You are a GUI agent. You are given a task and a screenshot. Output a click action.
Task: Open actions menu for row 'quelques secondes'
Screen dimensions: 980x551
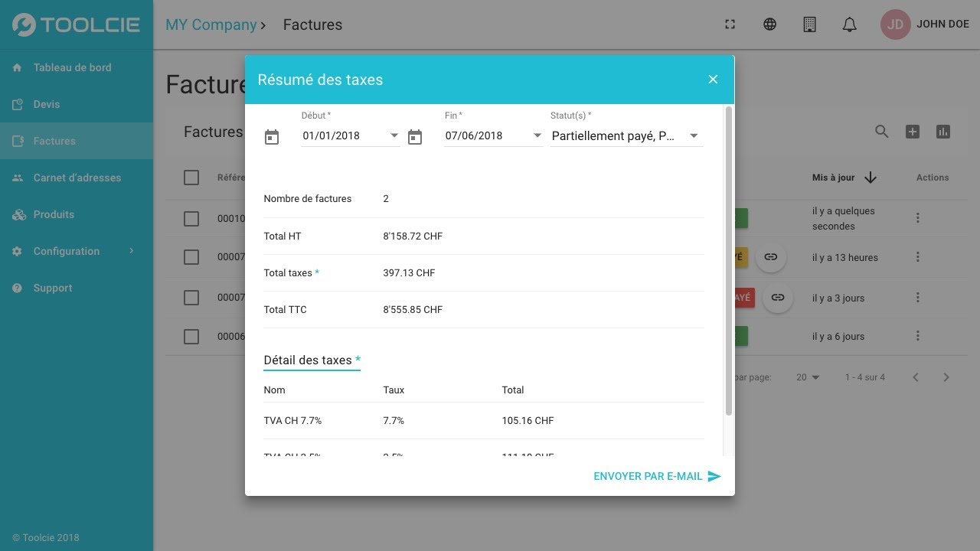tap(917, 218)
